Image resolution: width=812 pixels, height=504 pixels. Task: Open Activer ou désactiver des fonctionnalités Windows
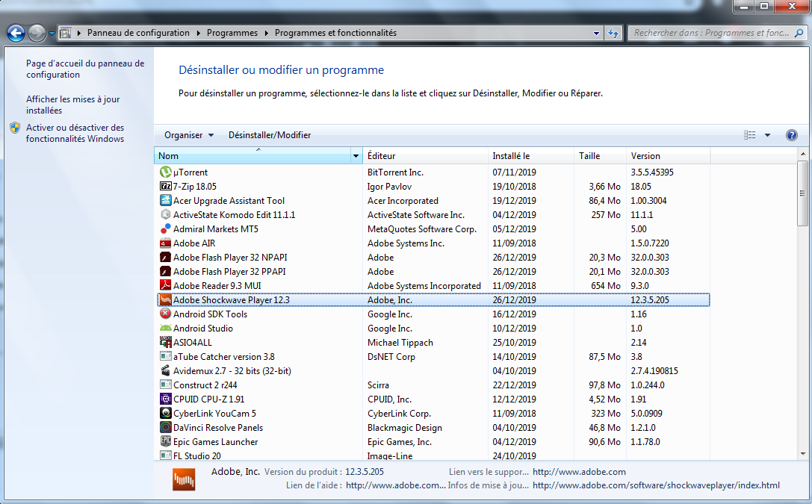pos(75,133)
